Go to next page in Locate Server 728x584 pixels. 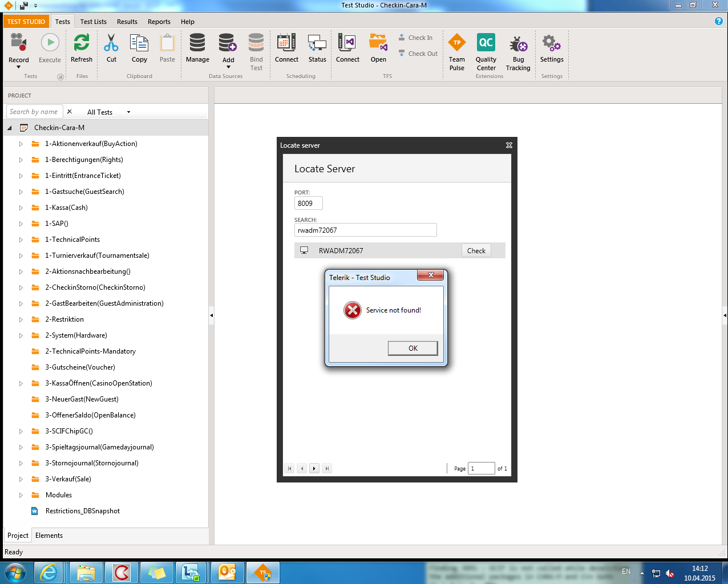click(314, 468)
